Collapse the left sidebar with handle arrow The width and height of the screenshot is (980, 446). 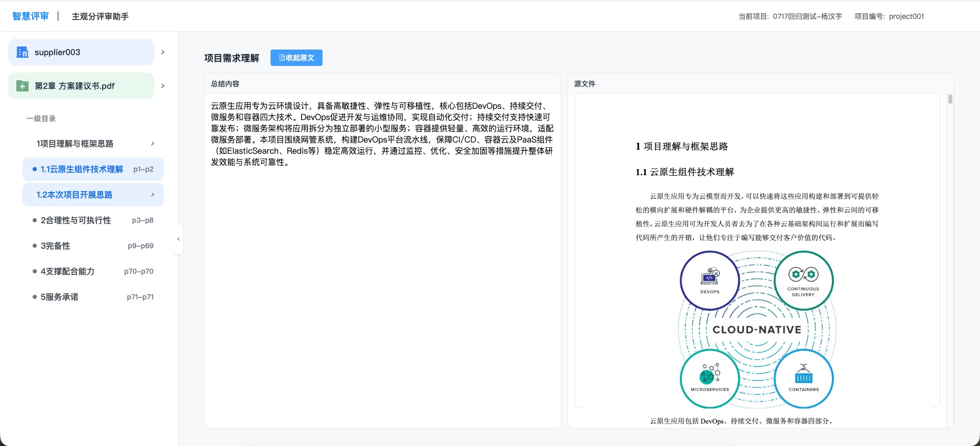(178, 239)
